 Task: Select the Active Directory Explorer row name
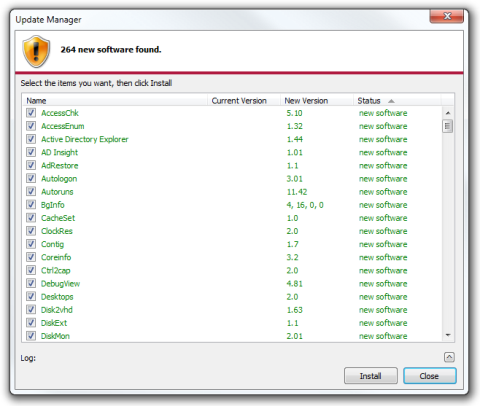click(85, 139)
